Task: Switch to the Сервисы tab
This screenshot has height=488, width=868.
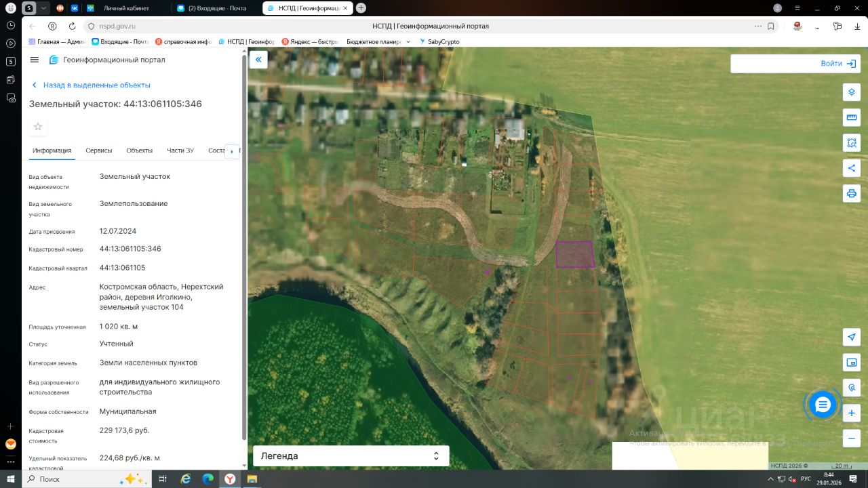Action: click(x=99, y=150)
